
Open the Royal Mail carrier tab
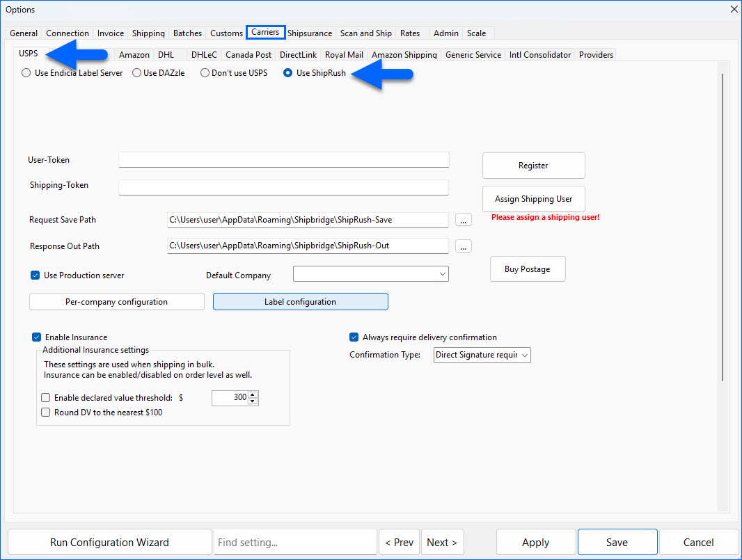point(344,55)
